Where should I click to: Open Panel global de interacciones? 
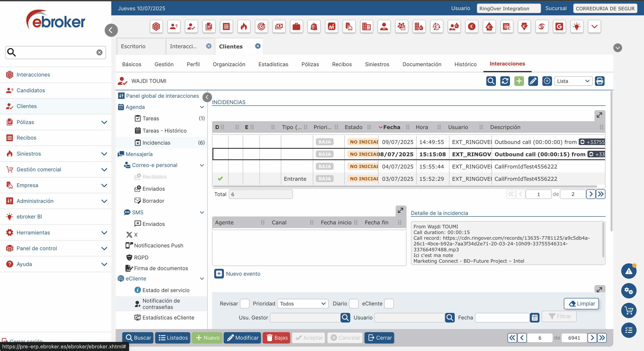162,96
